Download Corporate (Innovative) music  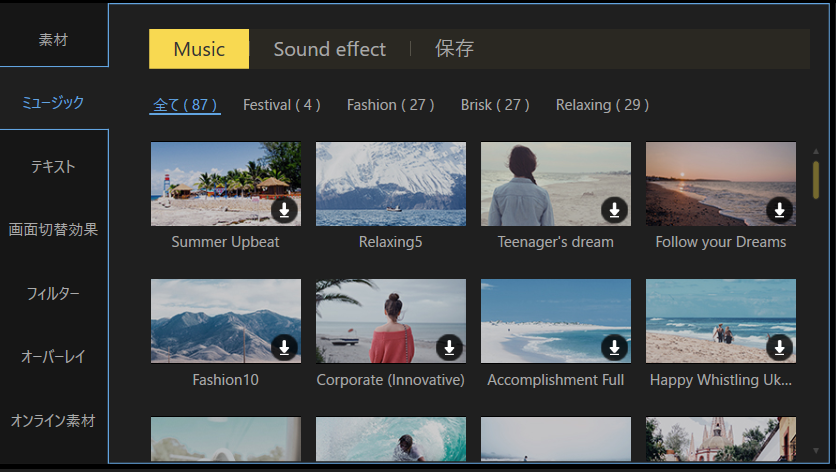click(x=449, y=348)
